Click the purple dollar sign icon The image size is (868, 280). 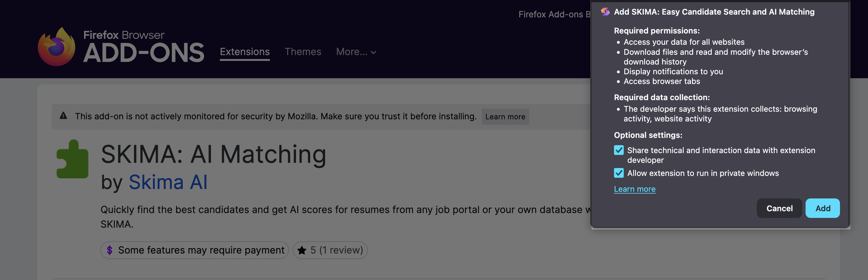pyautogui.click(x=110, y=250)
